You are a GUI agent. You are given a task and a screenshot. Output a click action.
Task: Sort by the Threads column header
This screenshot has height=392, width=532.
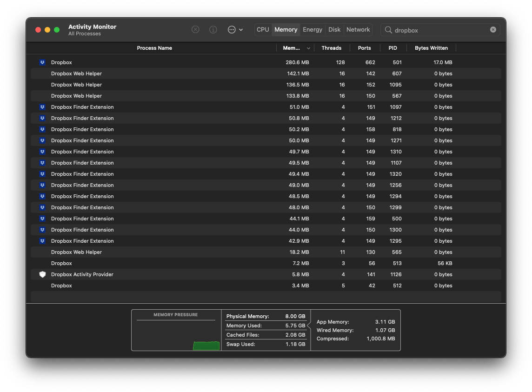pyautogui.click(x=332, y=48)
